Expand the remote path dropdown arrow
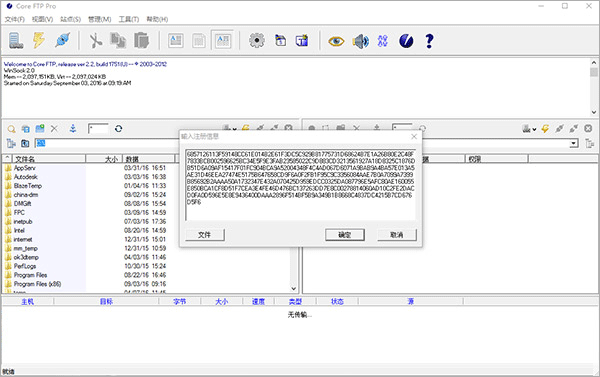600x377 pixels. [x=574, y=144]
